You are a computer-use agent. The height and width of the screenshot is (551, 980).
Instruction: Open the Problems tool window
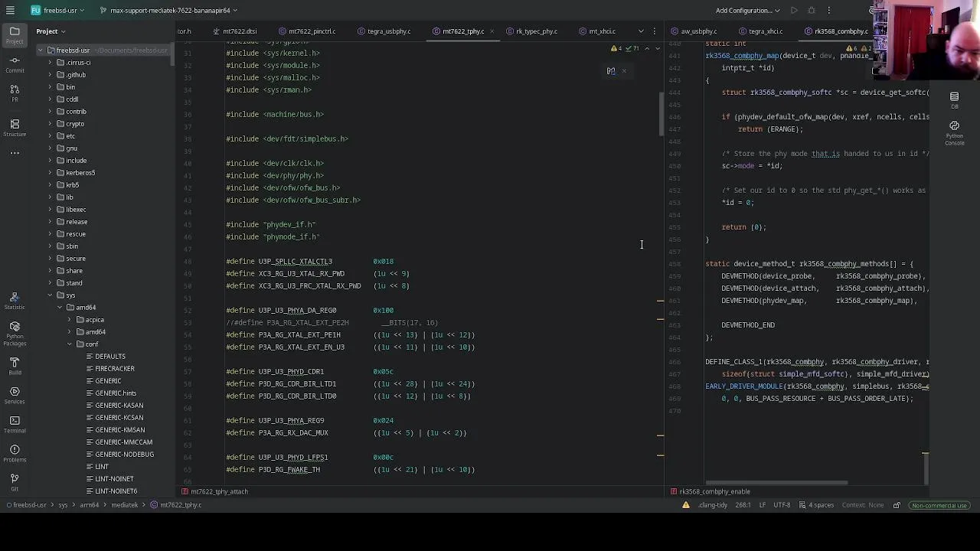click(15, 453)
